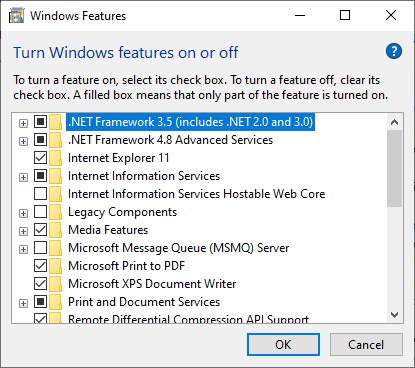Click folder icon beside XPS Document Writer

(x=55, y=284)
